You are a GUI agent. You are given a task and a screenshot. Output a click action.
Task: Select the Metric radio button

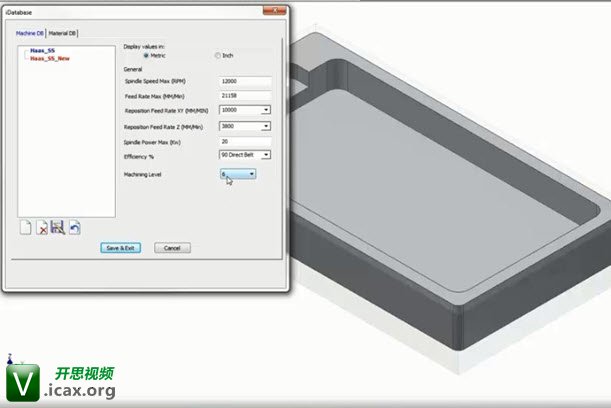click(x=146, y=56)
